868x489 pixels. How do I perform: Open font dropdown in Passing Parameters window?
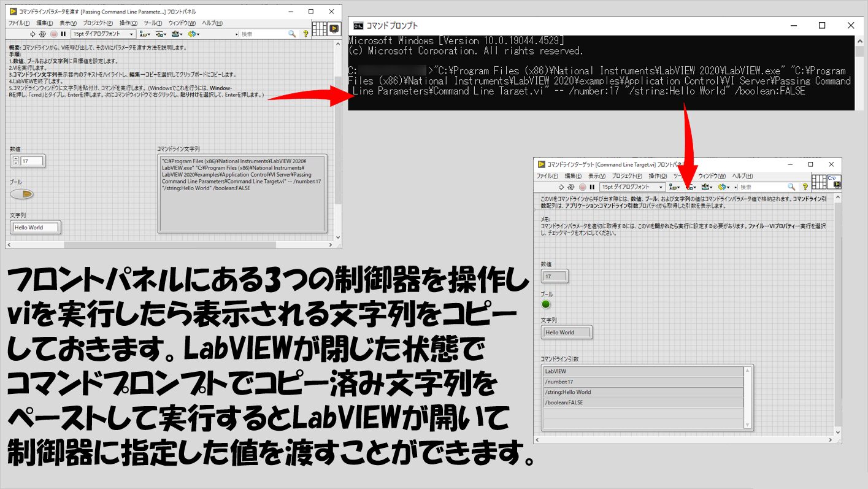pos(103,34)
